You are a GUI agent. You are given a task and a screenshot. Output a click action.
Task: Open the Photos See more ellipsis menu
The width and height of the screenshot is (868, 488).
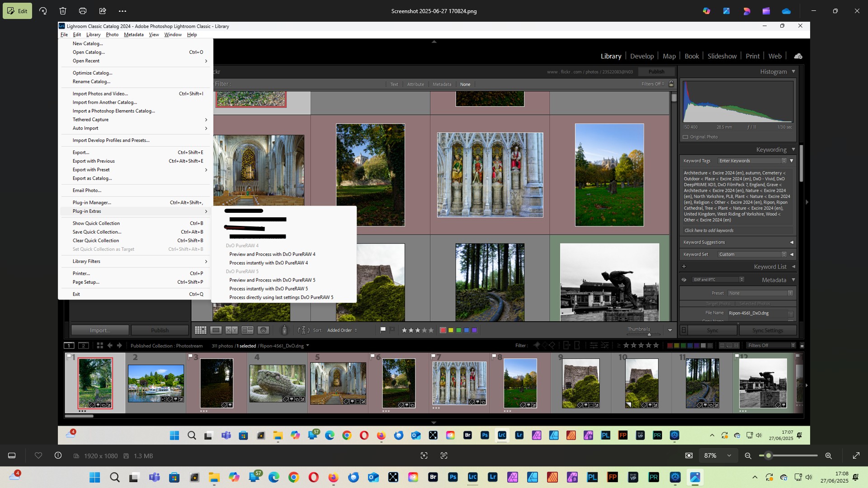[x=123, y=11]
